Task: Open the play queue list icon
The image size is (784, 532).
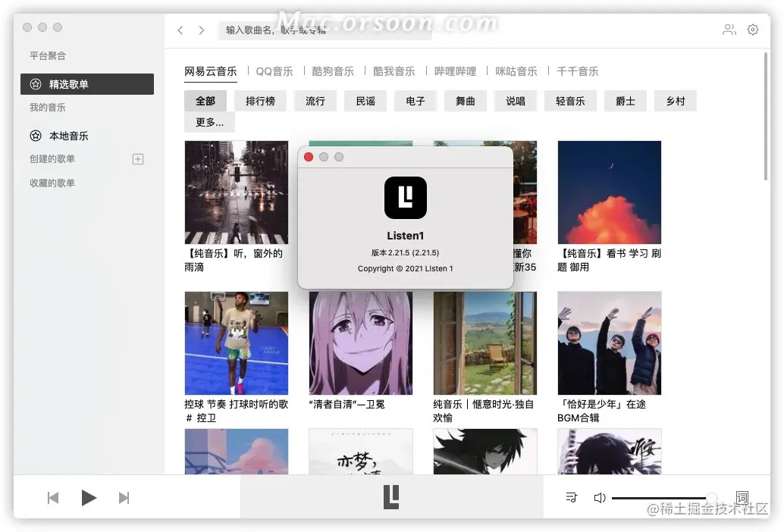Action: (x=571, y=498)
